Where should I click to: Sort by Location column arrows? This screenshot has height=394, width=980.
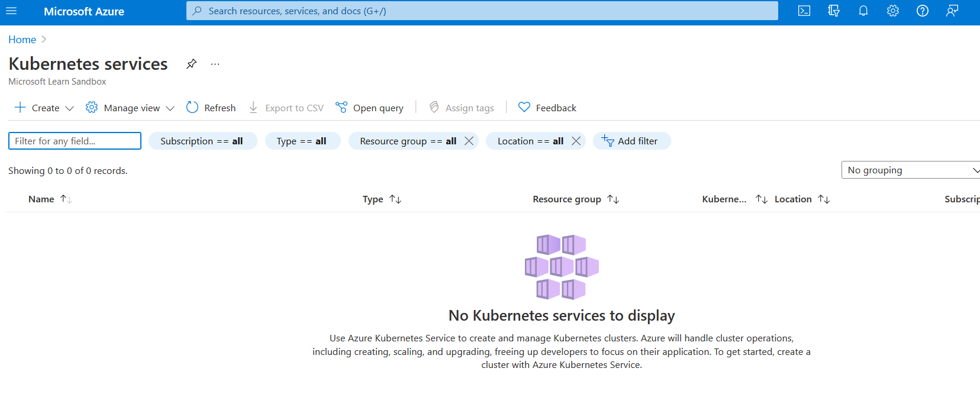(824, 199)
